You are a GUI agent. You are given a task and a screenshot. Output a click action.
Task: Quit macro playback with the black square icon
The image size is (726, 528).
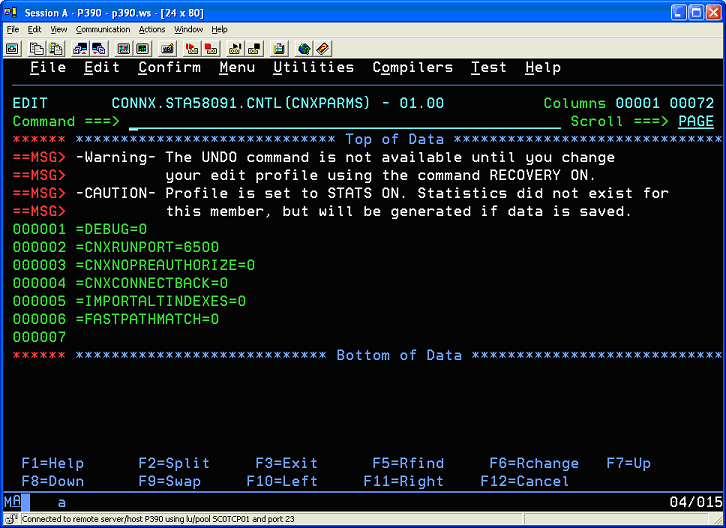click(255, 49)
